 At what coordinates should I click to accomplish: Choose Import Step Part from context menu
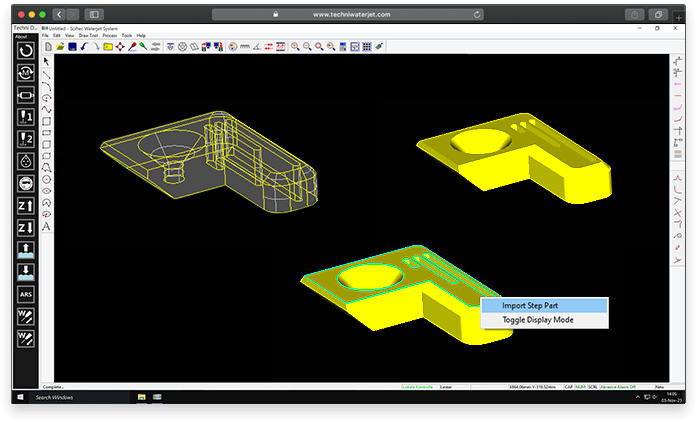545,305
